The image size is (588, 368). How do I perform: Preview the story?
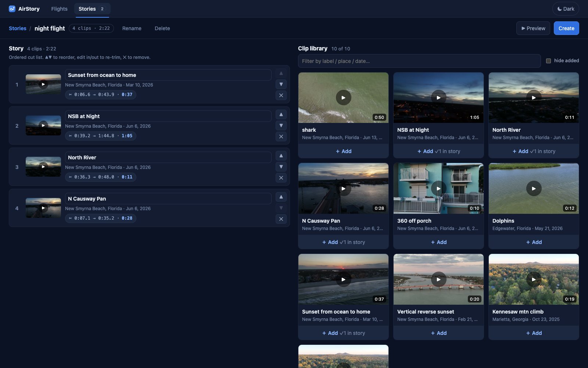pos(533,28)
